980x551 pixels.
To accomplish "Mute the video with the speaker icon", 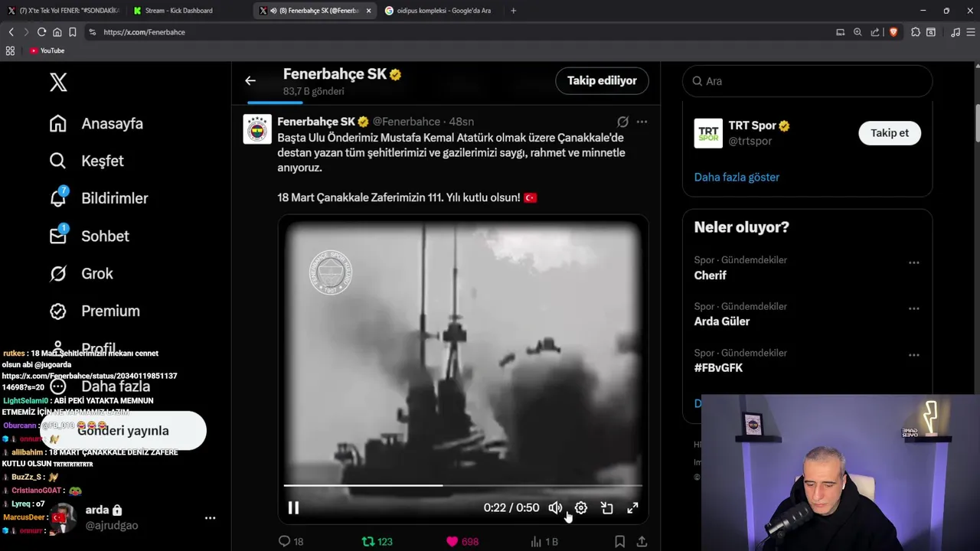I will pos(555,508).
